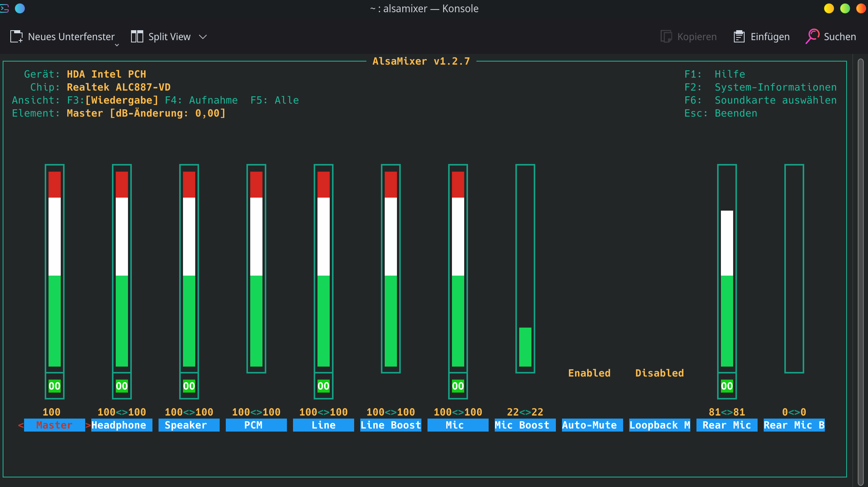This screenshot has width=868, height=487.
Task: Switch to F4 Aufnahme view
Action: (x=201, y=100)
